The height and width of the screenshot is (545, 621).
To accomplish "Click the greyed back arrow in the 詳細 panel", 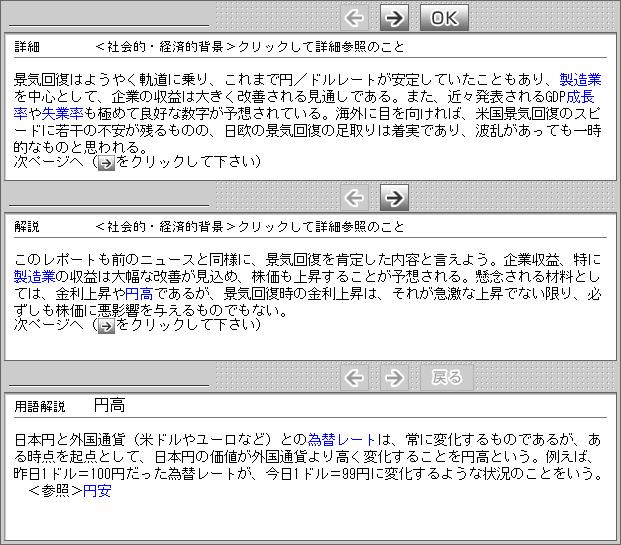I will point(354,18).
